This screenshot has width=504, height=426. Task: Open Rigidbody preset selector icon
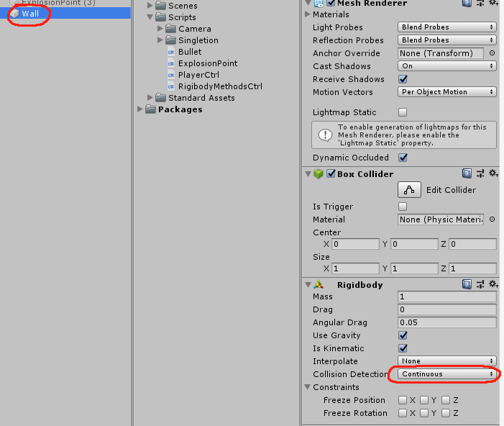click(480, 284)
